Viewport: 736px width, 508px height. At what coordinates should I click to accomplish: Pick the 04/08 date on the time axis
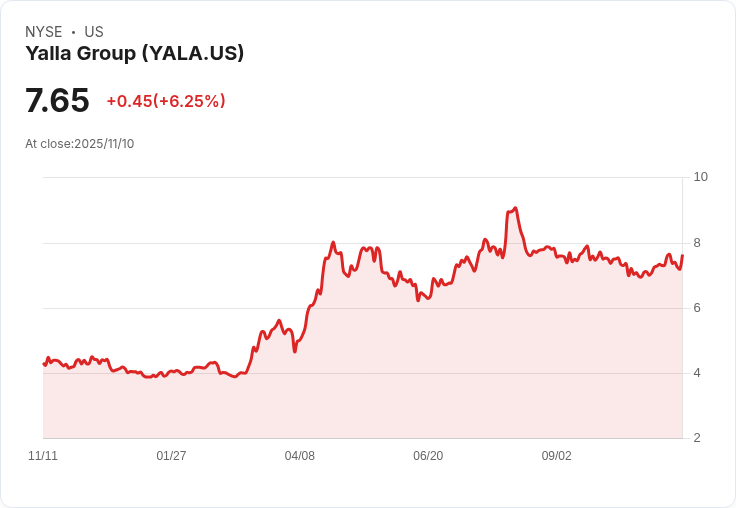[300, 456]
